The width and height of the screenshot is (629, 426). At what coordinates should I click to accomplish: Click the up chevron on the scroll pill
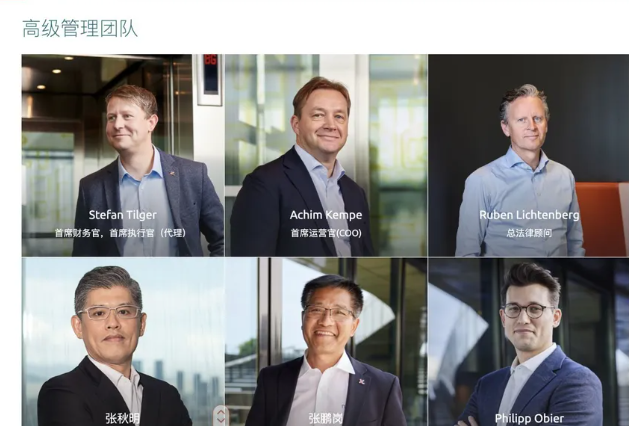click(221, 413)
